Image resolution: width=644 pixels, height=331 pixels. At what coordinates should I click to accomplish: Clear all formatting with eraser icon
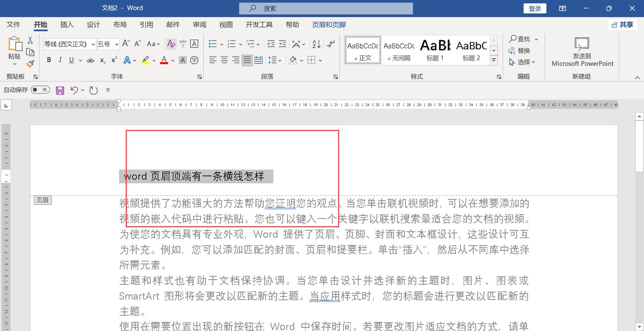point(171,43)
